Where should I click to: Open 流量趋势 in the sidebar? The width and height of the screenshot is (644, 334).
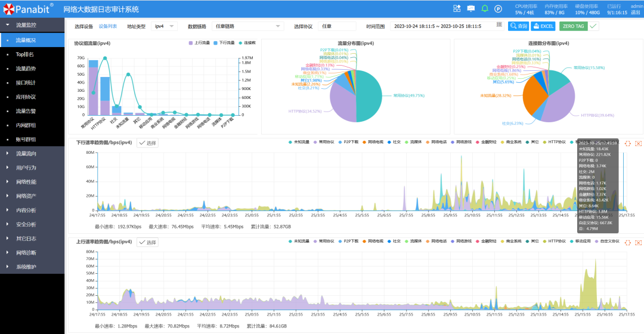click(32, 69)
